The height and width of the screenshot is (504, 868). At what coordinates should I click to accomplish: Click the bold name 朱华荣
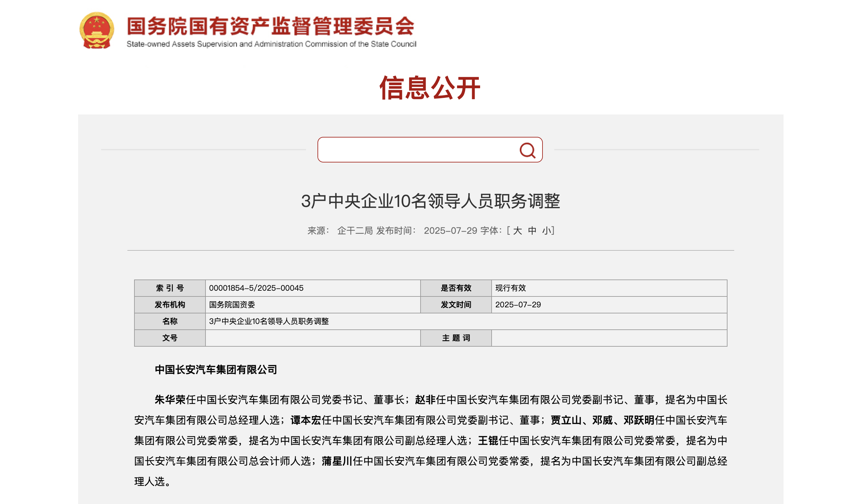170,399
